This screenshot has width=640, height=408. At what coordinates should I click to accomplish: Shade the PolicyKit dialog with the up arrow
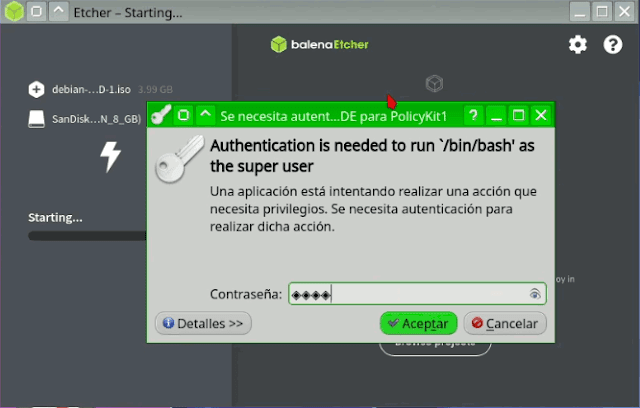coord(206,115)
